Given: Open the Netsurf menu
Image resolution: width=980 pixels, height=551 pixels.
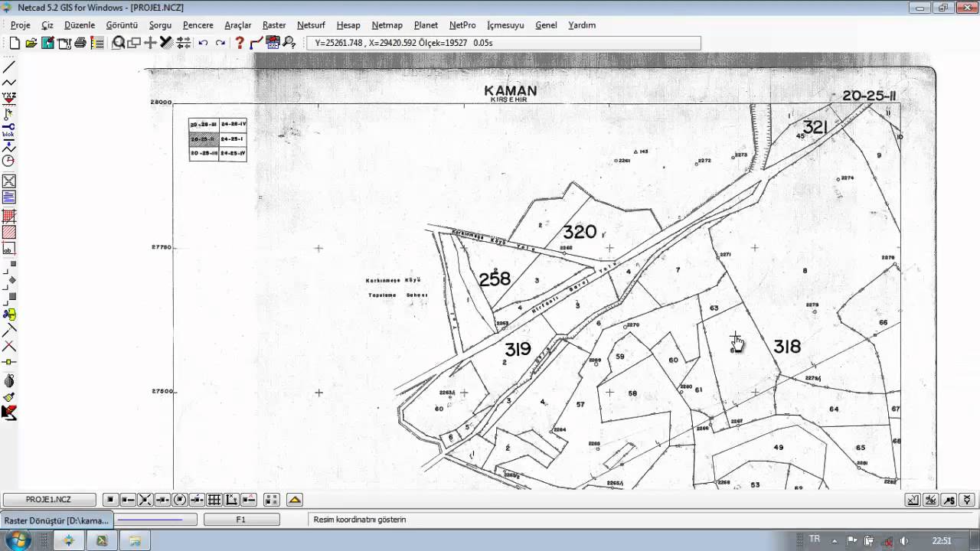Looking at the screenshot, I should click(x=311, y=25).
